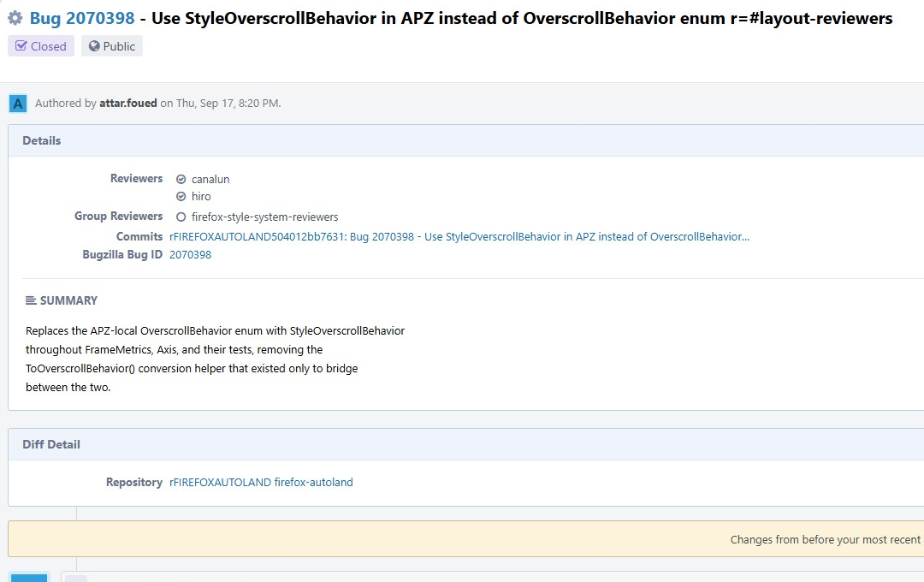924x582 pixels.
Task: Click the Diff Detail panel header
Action: pos(465,444)
